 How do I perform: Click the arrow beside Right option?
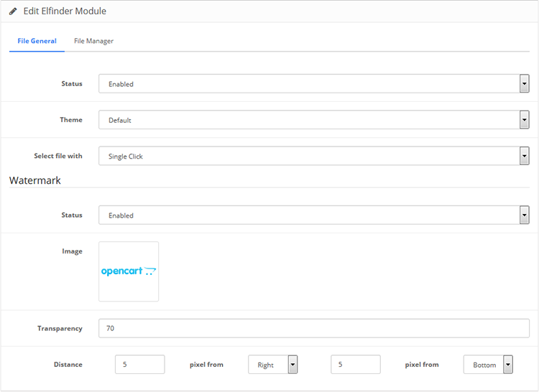point(292,365)
